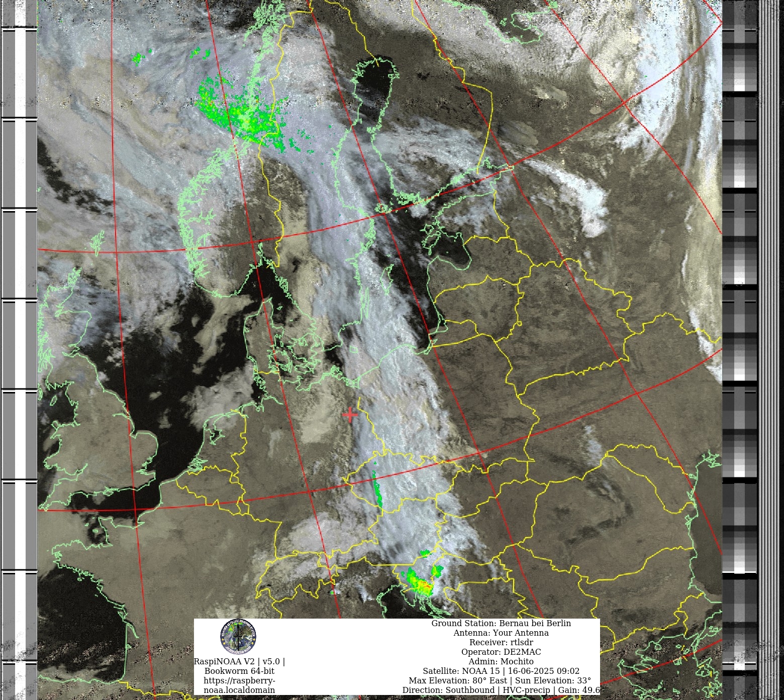Screen dimensions: 784x700
Task: Select the 'Admin: Mochito' line
Action: pos(501,661)
